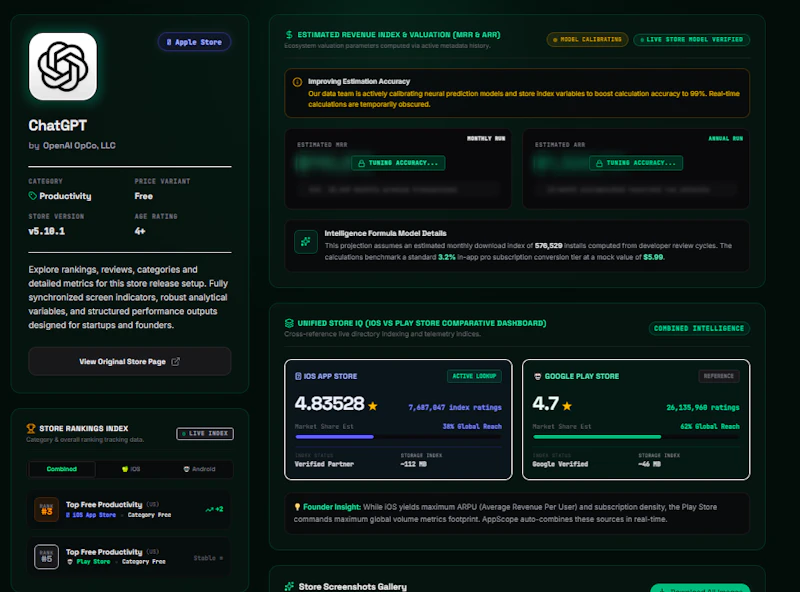The width and height of the screenshot is (800, 592).
Task: Click the '576,529' installs figure
Action: [x=548, y=245]
